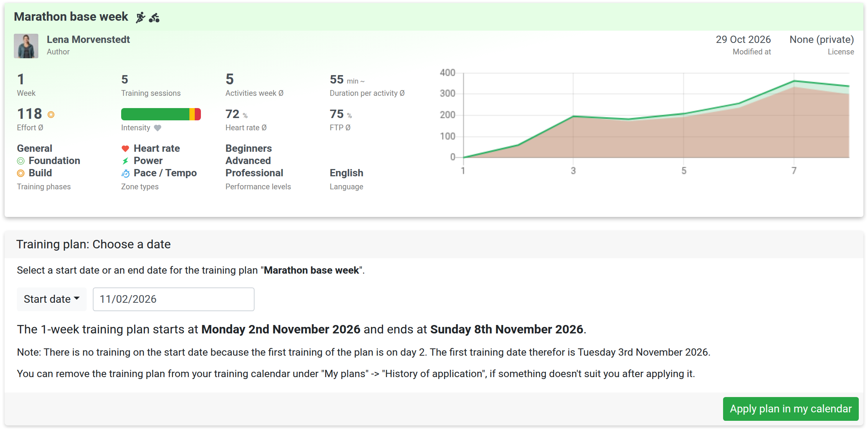Viewport: 868px width, 430px height.
Task: Click the Training plan: Choose a date heading
Action: tap(94, 244)
